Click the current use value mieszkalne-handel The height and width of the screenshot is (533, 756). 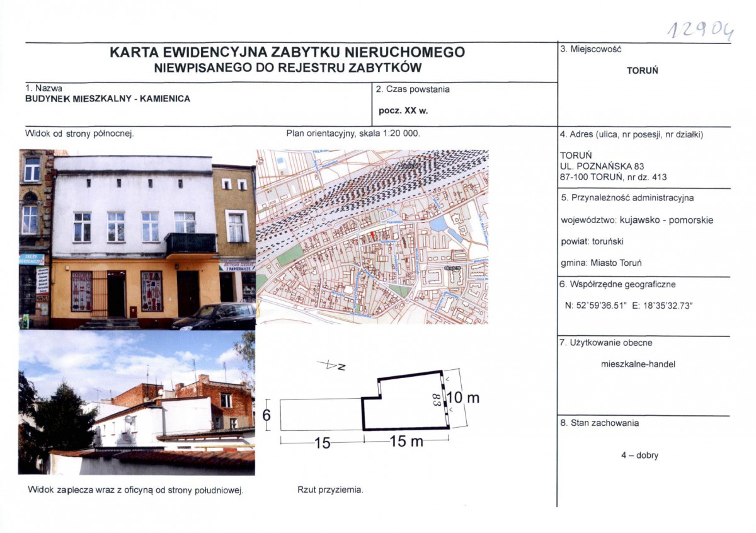639,364
